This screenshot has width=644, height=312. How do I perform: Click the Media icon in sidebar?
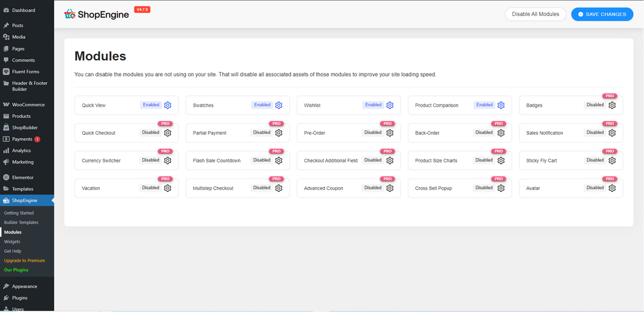tap(6, 37)
